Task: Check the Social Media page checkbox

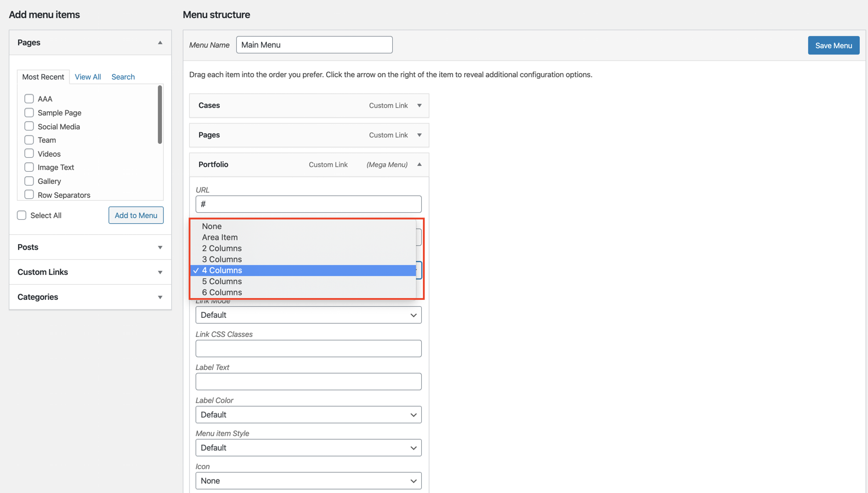Action: pos(29,126)
